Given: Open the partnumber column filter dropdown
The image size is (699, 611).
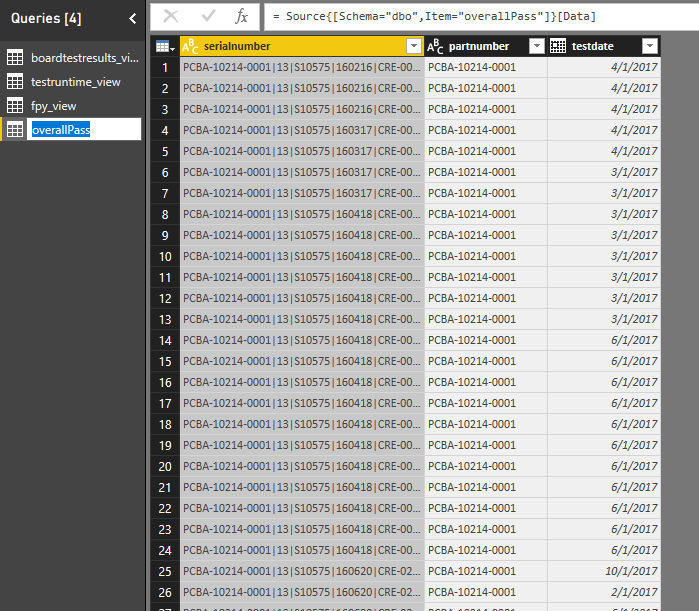Looking at the screenshot, I should [x=537, y=46].
